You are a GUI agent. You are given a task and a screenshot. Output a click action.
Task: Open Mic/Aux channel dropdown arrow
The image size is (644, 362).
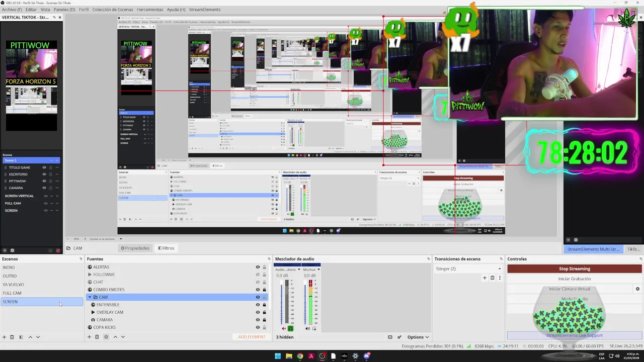[318, 269]
